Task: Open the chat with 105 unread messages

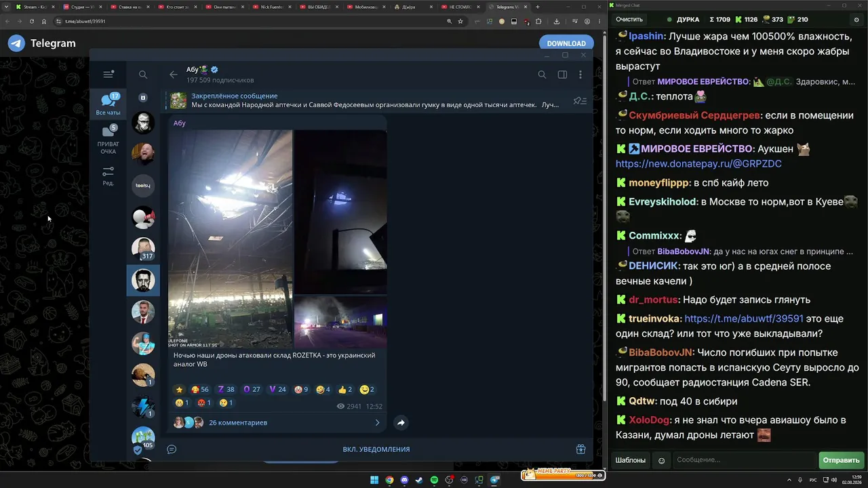Action: click(143, 438)
